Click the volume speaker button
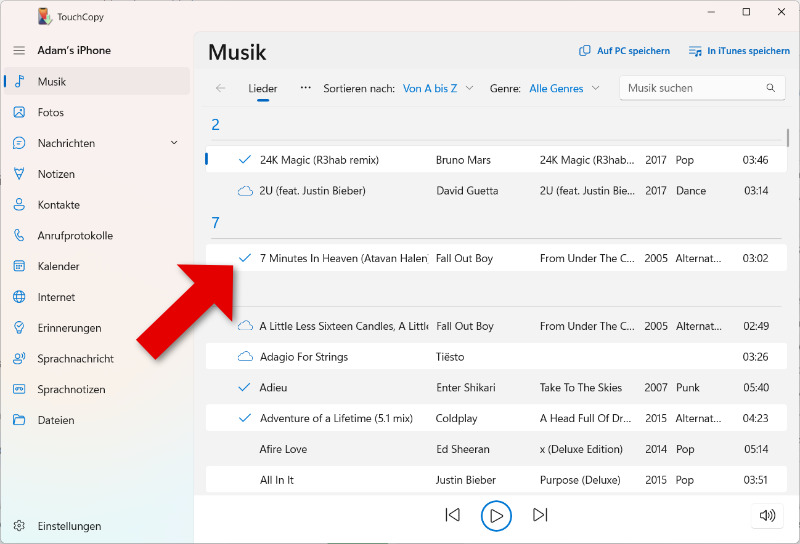Screen dimensions: 800x544 (767, 515)
